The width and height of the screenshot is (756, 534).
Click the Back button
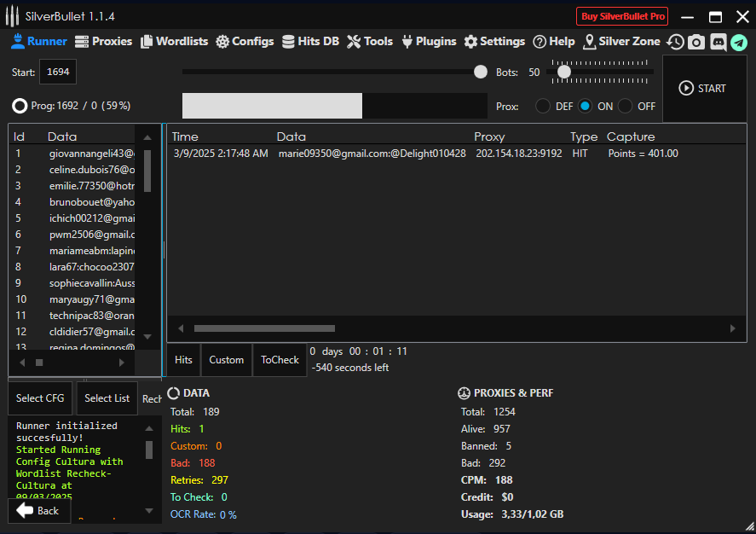pyautogui.click(x=38, y=510)
